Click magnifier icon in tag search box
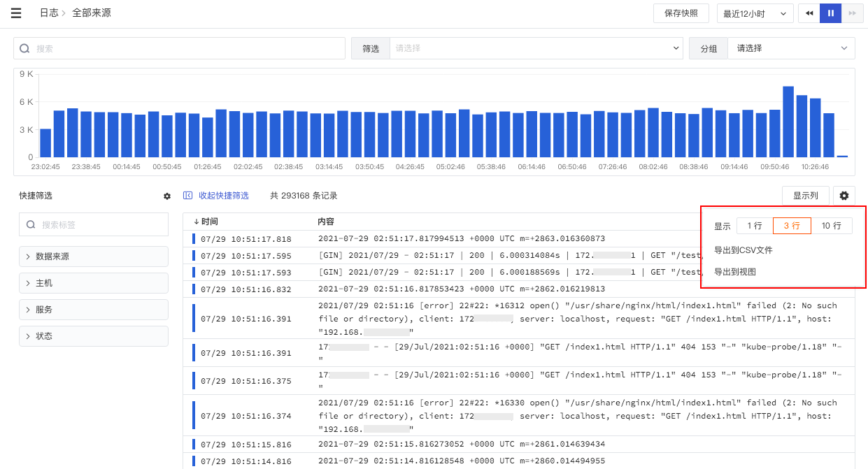Image resolution: width=868 pixels, height=469 pixels. (x=31, y=225)
